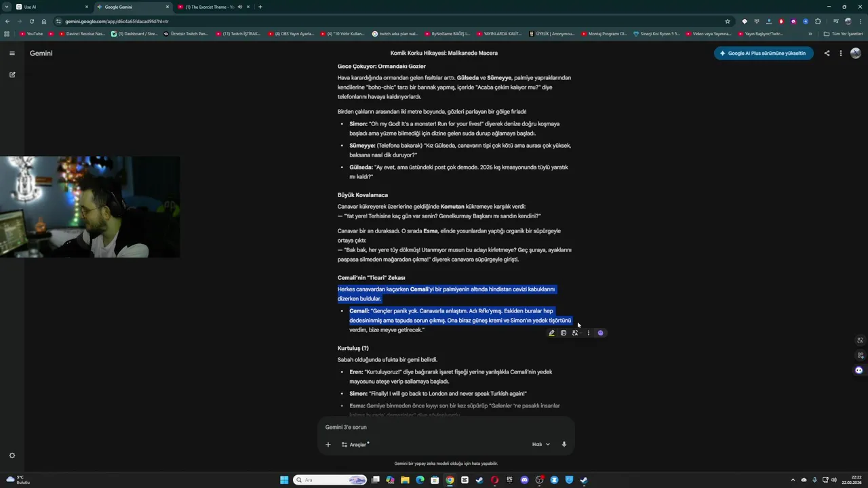
Task: Open the Montaj Programı bookmark
Action: coord(604,33)
